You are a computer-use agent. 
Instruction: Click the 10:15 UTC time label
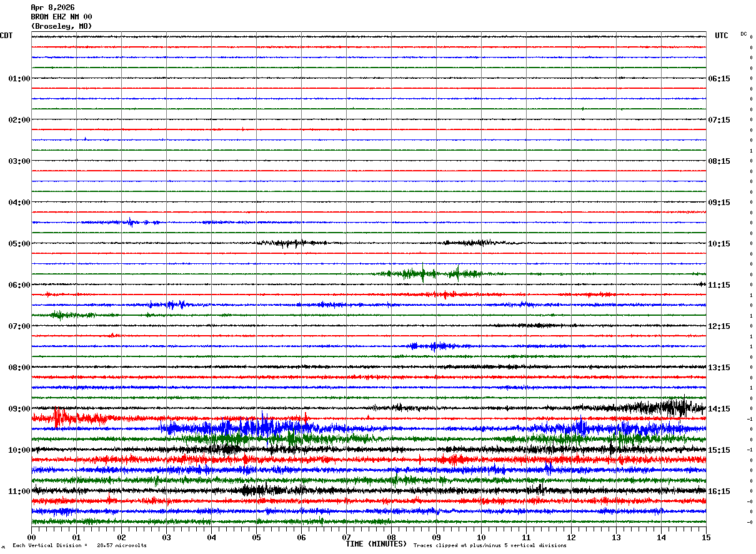tap(719, 244)
